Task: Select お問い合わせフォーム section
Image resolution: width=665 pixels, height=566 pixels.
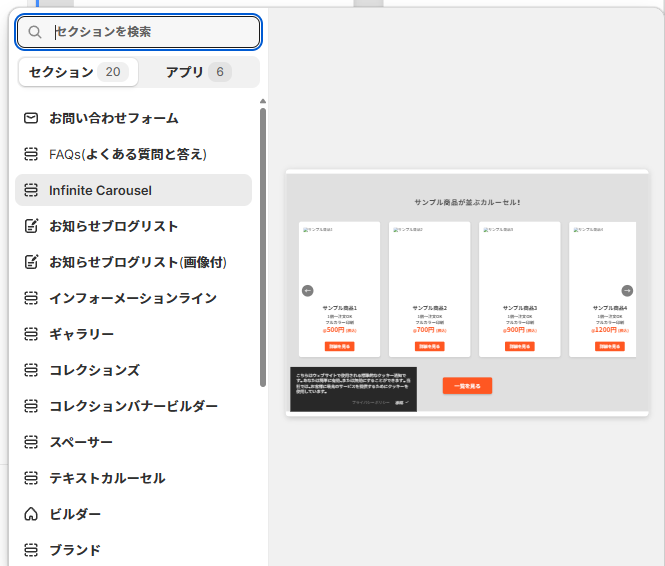Action: [x=134, y=118]
